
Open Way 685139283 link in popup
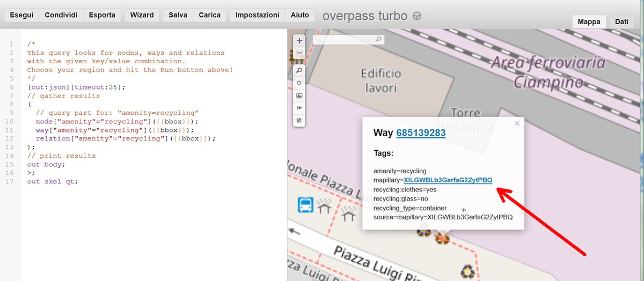421,132
